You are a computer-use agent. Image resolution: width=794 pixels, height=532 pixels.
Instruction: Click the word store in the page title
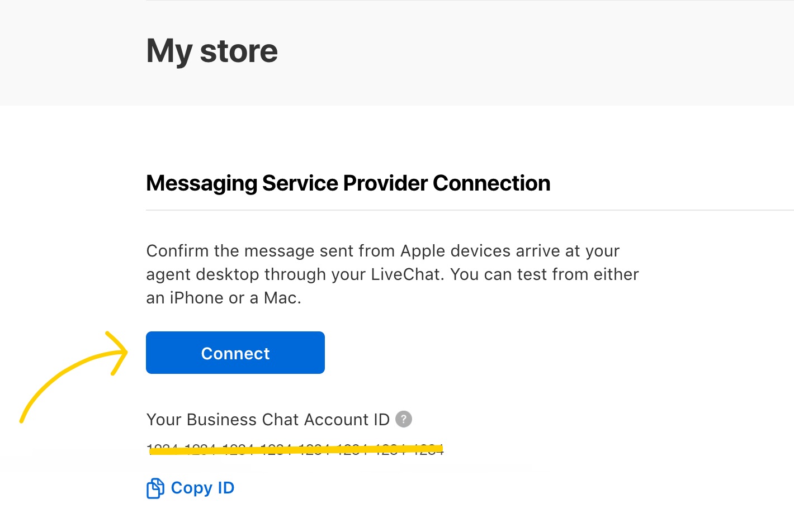coord(239,51)
